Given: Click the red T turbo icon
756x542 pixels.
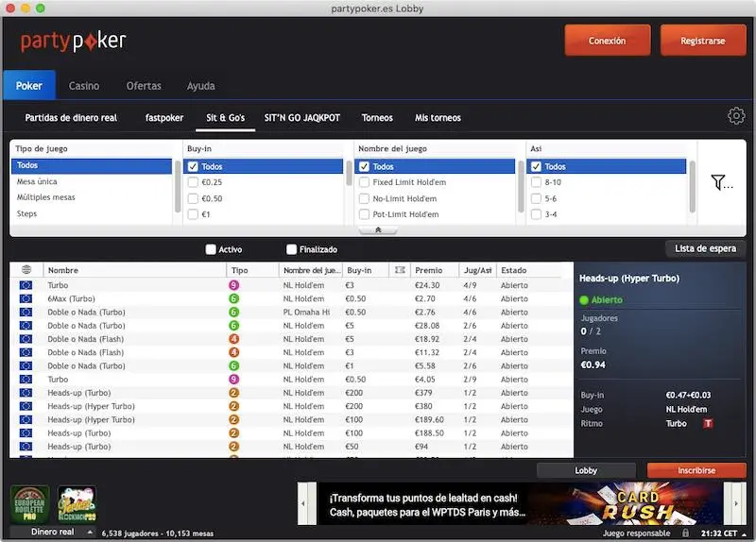Looking at the screenshot, I should pyautogui.click(x=708, y=424).
